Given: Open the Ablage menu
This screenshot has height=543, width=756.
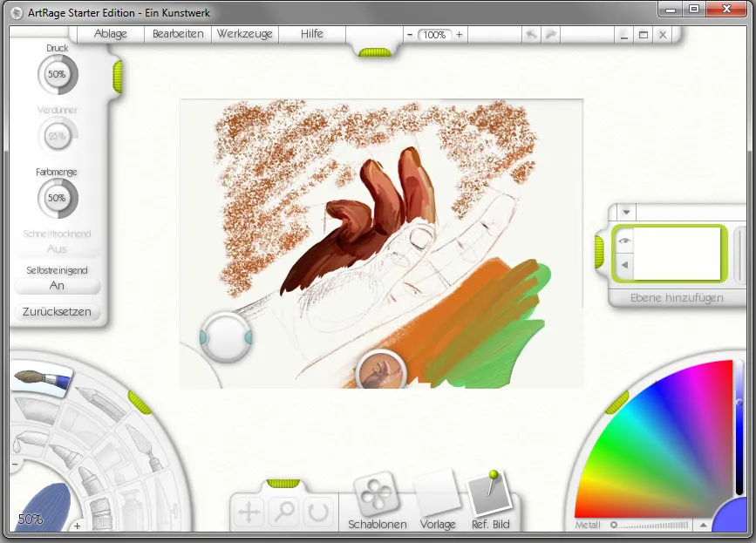Looking at the screenshot, I should pos(111,34).
